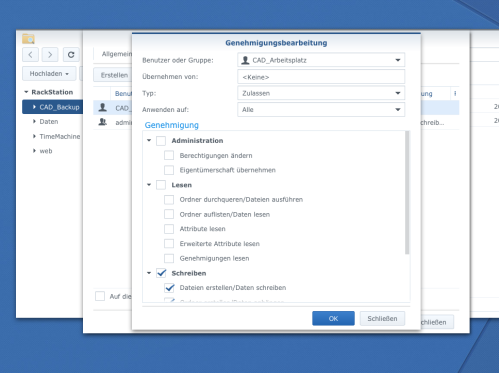Check Berechtigungen ändern
Screen dimensions: 499x373
(169, 155)
